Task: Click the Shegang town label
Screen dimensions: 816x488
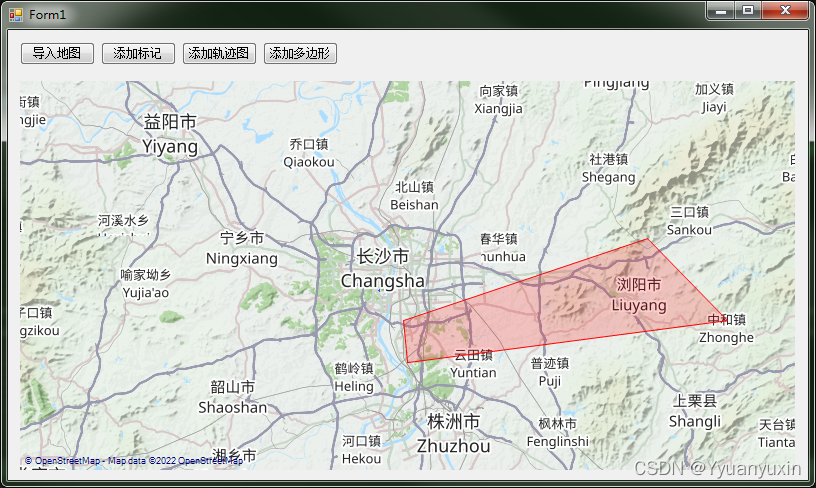Action: (x=608, y=168)
